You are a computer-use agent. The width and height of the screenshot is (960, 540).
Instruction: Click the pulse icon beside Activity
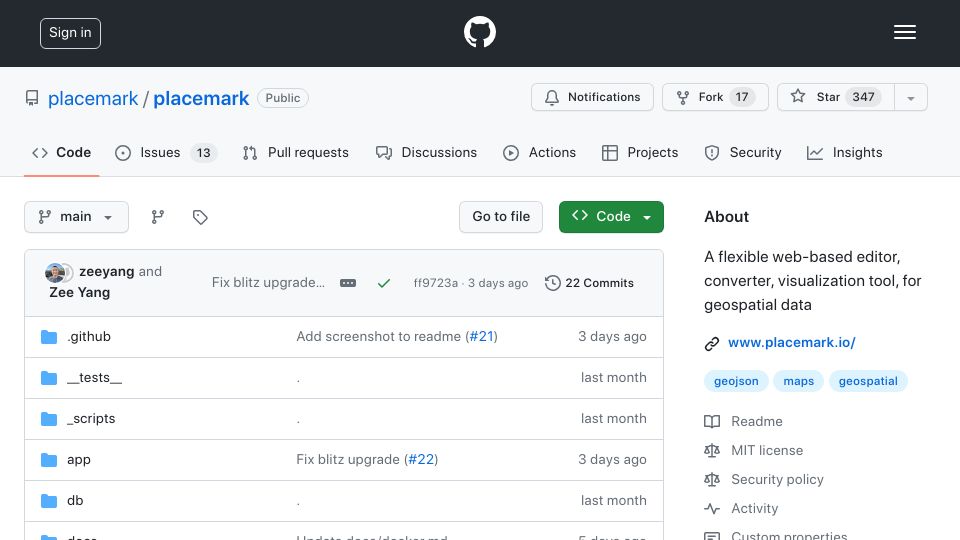pyautogui.click(x=711, y=508)
